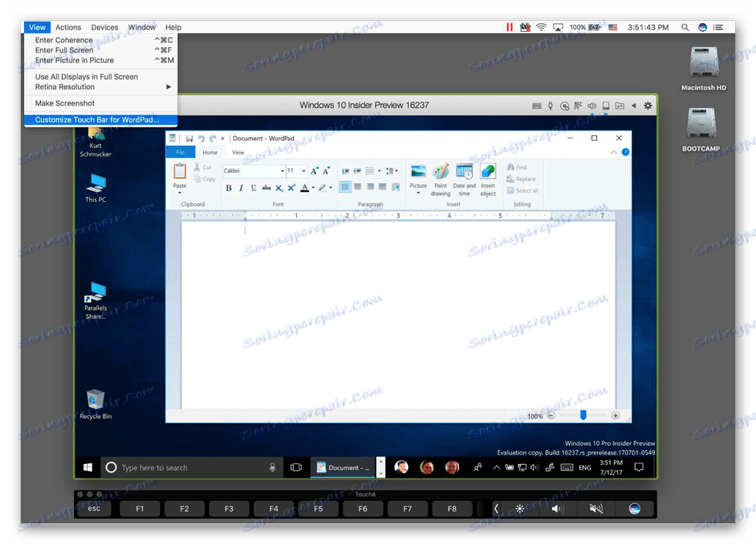Viewport: 756px width, 545px height.
Task: Collapse the WordPad ribbon with the chevron
Action: [x=614, y=153]
